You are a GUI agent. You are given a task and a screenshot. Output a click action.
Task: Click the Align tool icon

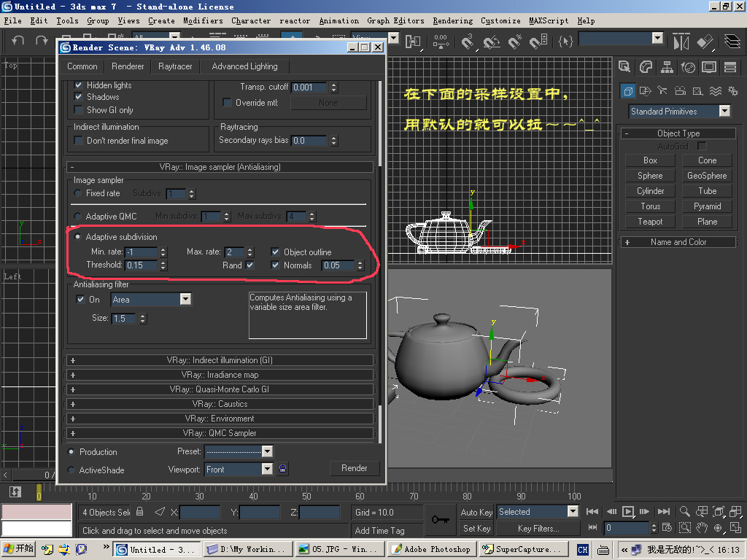pos(705,42)
